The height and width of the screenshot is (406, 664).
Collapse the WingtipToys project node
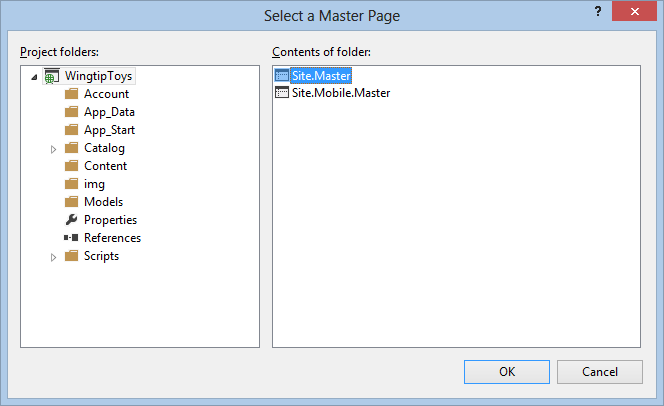(36, 77)
